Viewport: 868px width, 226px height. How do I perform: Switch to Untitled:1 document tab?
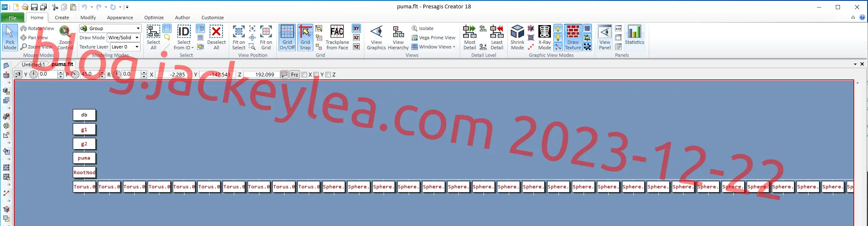(33, 64)
